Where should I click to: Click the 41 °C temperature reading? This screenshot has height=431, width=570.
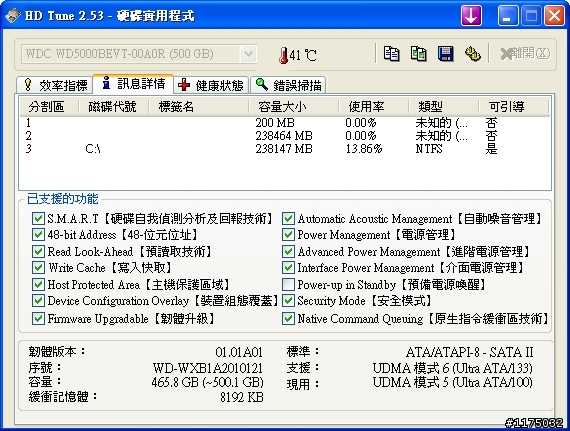pos(303,55)
